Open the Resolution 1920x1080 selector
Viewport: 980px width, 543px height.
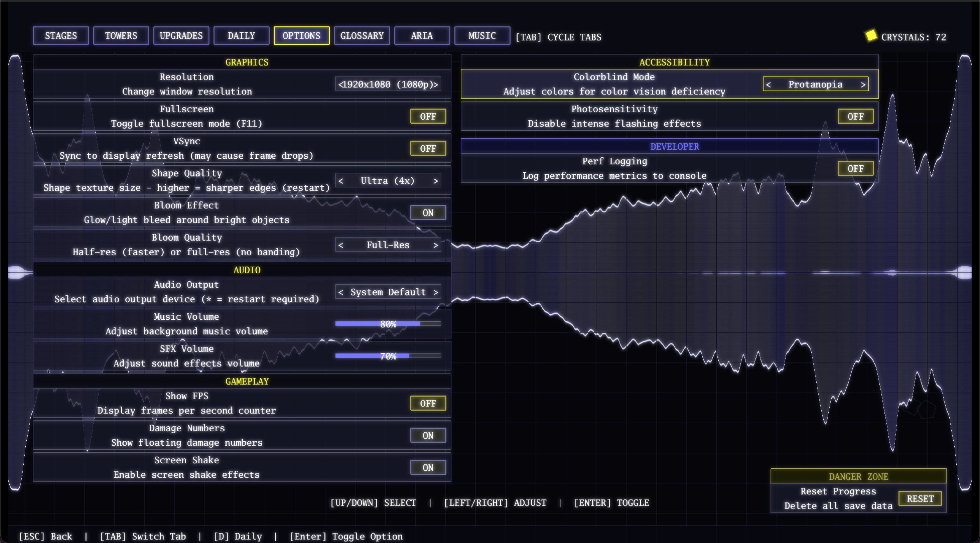pos(388,84)
